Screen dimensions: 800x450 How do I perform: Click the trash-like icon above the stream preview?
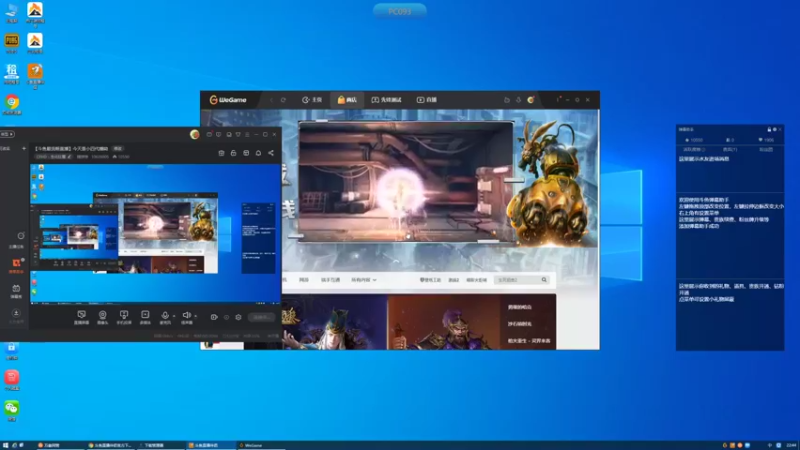coord(221,153)
